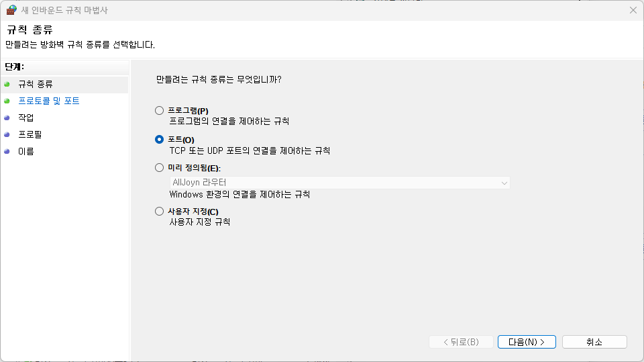Click the text 프로그램의 연결을 제어하는 규칙
The width and height of the screenshot is (644, 362).
pos(229,122)
